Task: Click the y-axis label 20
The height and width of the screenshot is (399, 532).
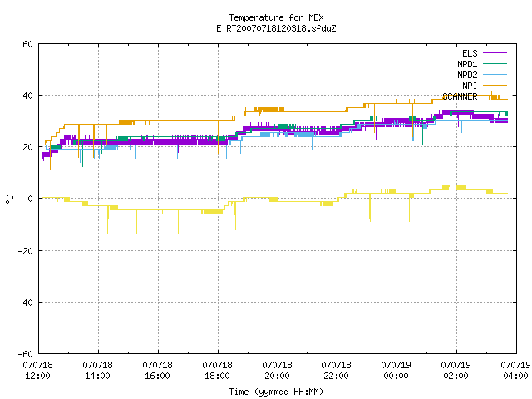Action: click(27, 147)
